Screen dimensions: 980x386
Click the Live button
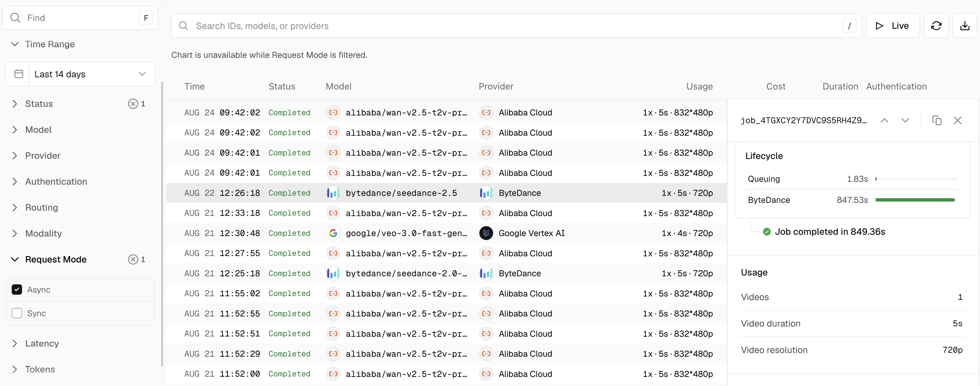coord(893,26)
